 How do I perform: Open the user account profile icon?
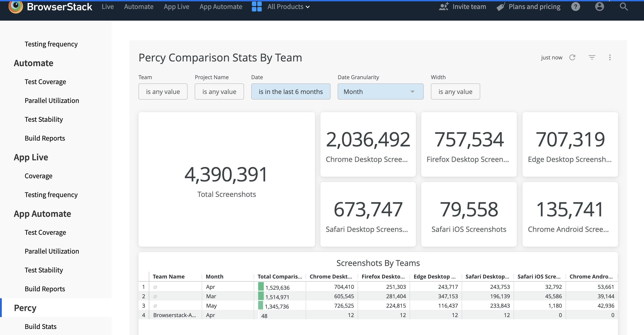click(599, 7)
